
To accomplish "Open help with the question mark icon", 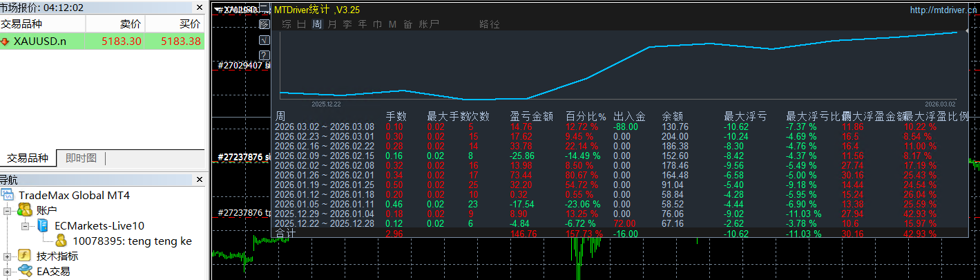I will tap(265, 55).
